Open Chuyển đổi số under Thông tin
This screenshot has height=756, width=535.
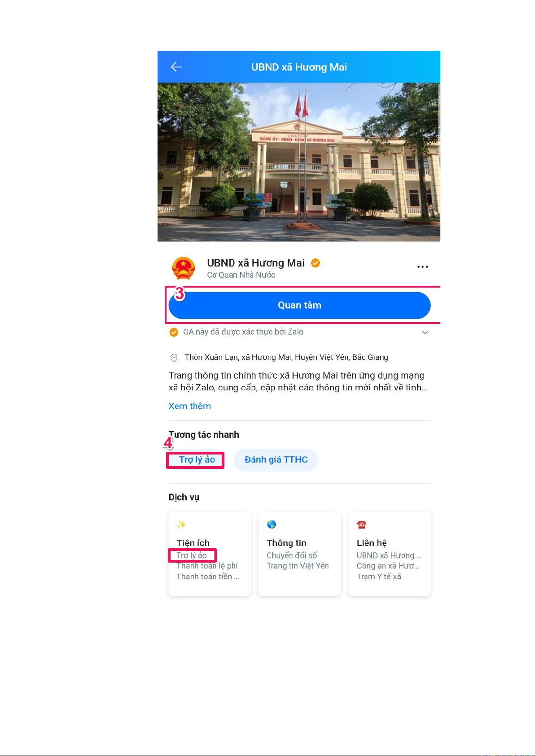pyautogui.click(x=292, y=555)
